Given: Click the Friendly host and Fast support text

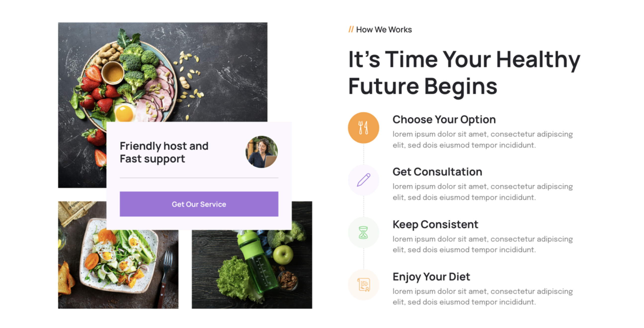Looking at the screenshot, I should [164, 152].
